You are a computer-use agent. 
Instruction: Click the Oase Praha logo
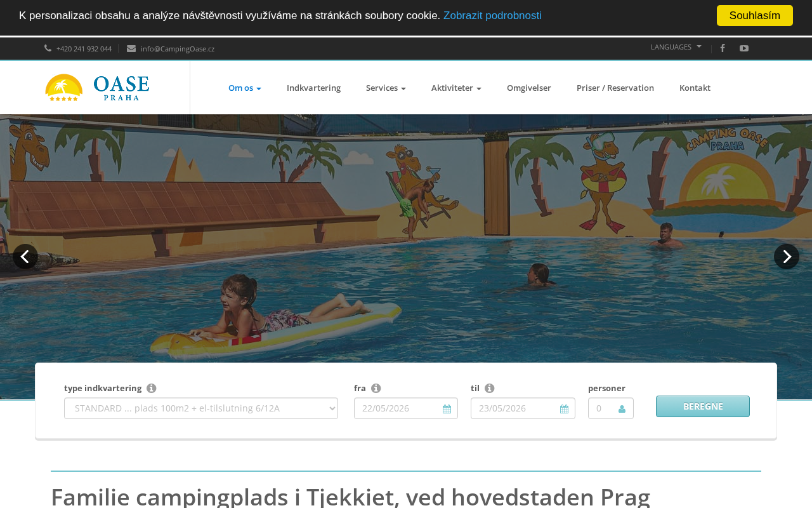(x=97, y=88)
